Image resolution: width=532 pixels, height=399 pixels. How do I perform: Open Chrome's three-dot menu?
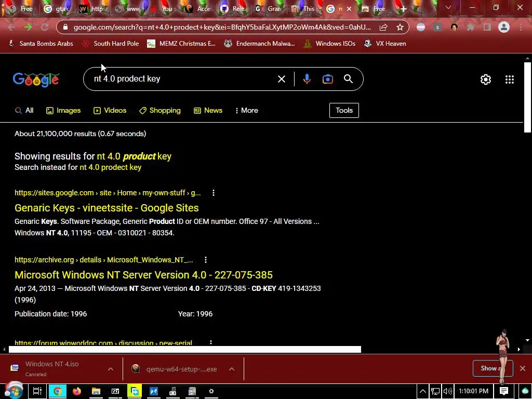(x=521, y=27)
